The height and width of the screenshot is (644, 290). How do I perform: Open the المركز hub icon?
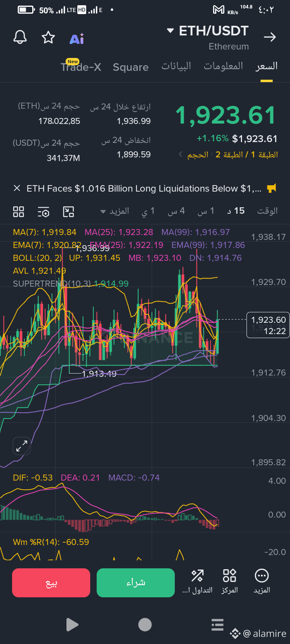click(x=230, y=582)
